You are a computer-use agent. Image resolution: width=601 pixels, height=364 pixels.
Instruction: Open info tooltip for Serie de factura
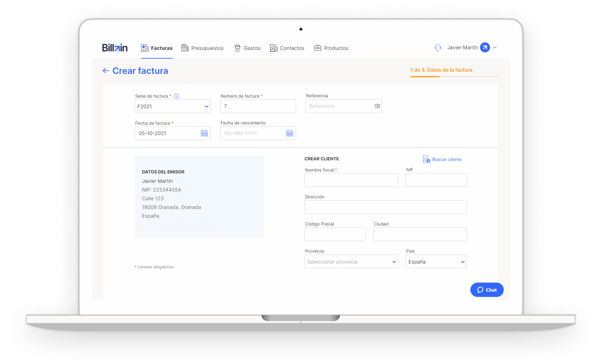click(177, 96)
